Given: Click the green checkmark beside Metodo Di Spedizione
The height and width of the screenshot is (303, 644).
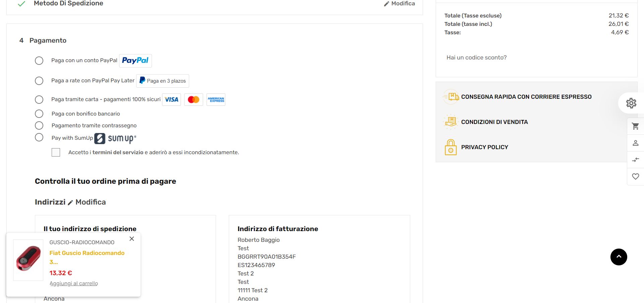Looking at the screenshot, I should (x=21, y=4).
